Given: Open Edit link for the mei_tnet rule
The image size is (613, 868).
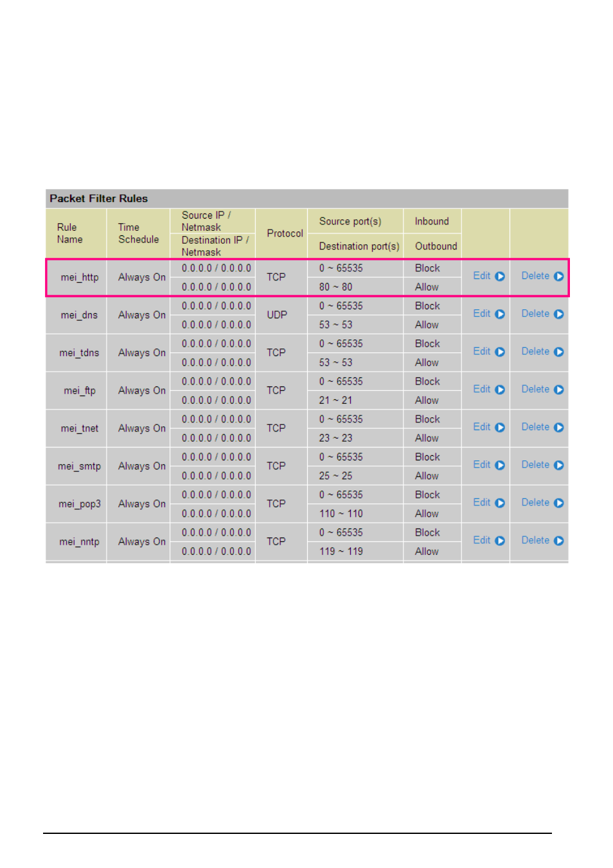Looking at the screenshot, I should 482,427.
